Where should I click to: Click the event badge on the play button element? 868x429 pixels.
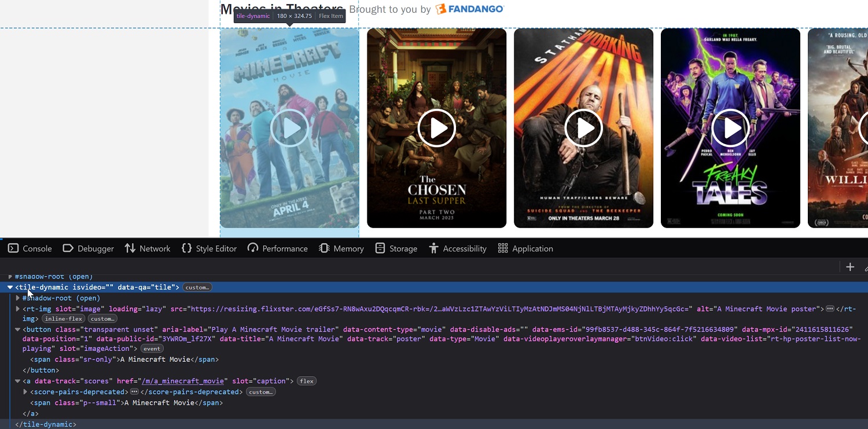tap(152, 349)
